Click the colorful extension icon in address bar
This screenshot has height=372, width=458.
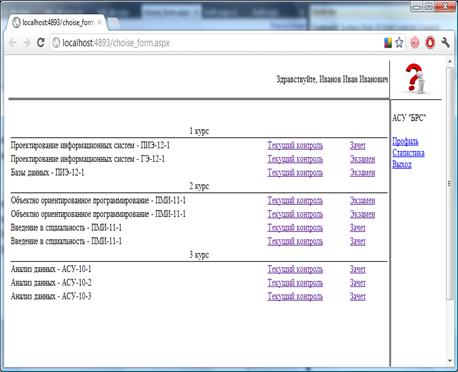(388, 43)
